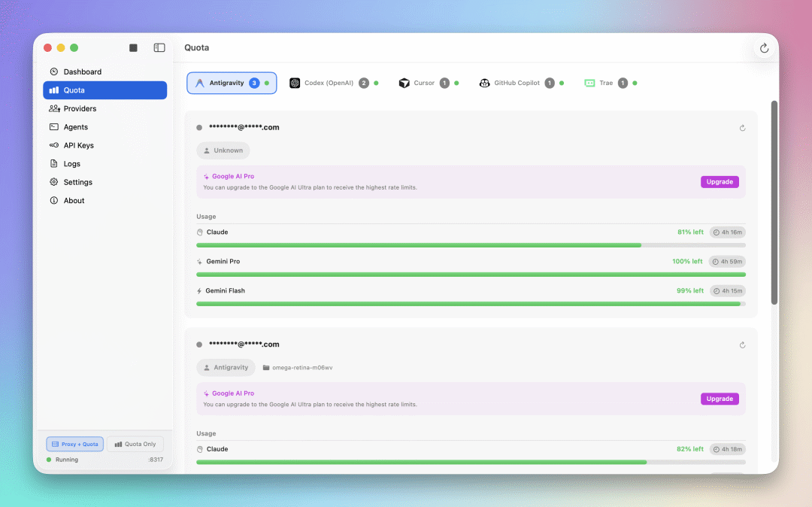
Task: Open the Google AI Pro link
Action: point(232,175)
